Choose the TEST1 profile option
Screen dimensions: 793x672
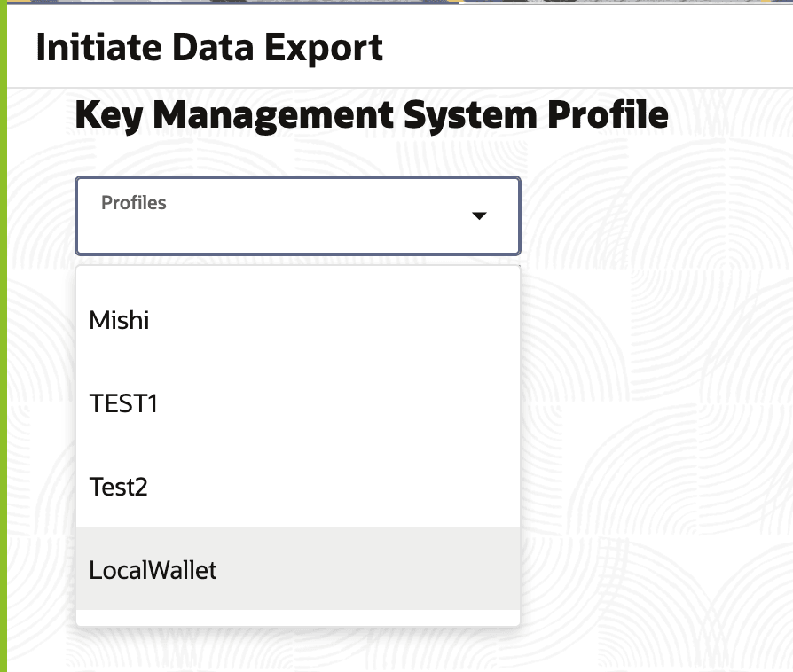coord(298,403)
